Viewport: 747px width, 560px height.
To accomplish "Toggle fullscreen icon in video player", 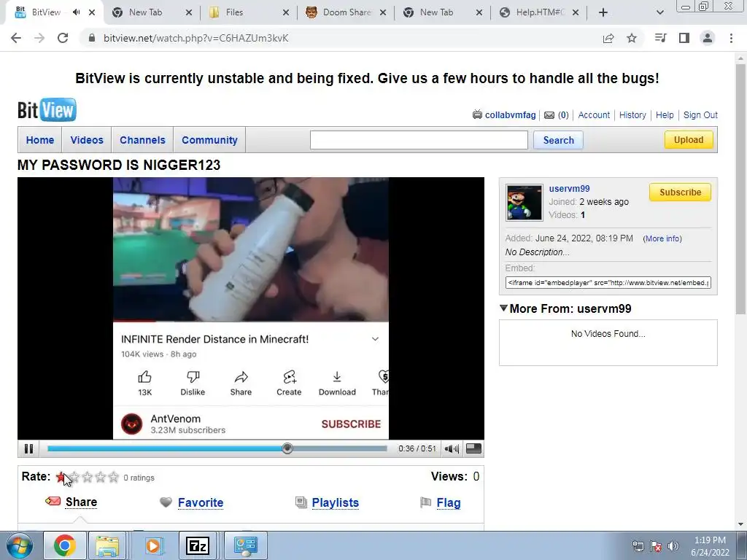I will [473, 448].
